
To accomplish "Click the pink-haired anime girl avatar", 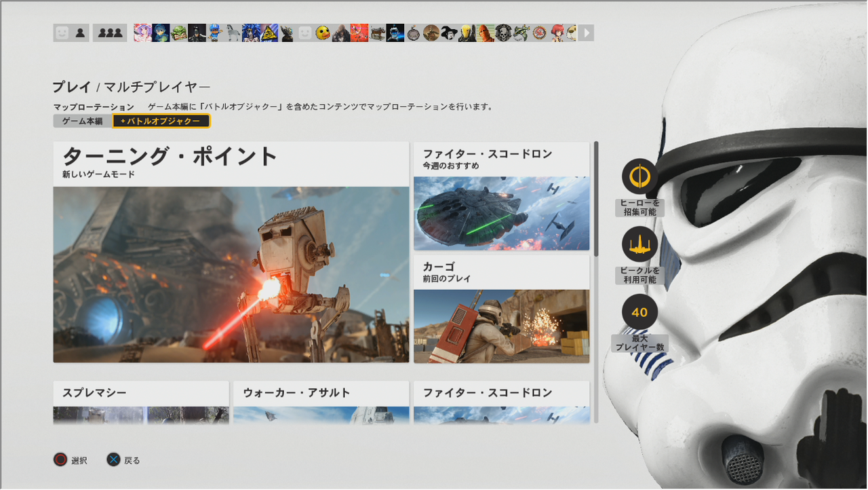I will click(142, 33).
